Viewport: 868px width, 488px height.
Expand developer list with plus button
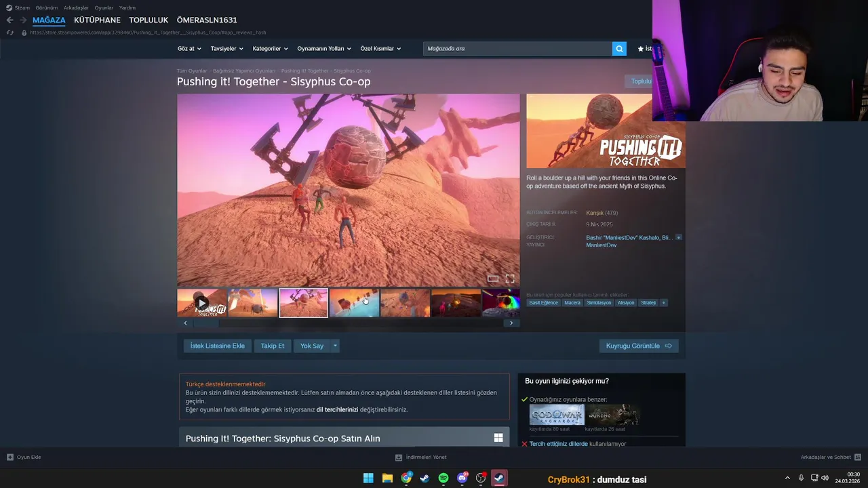[x=678, y=238]
